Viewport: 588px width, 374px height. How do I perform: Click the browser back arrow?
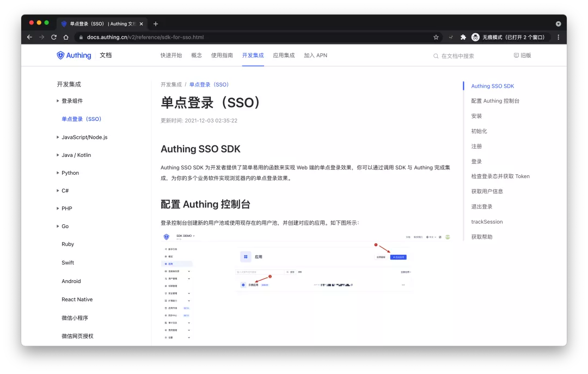point(29,37)
